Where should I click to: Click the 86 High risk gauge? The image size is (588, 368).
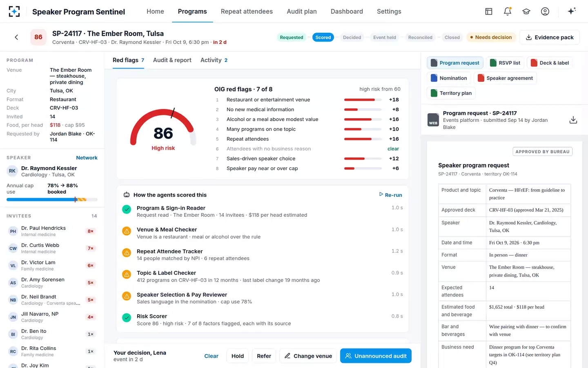pyautogui.click(x=163, y=129)
